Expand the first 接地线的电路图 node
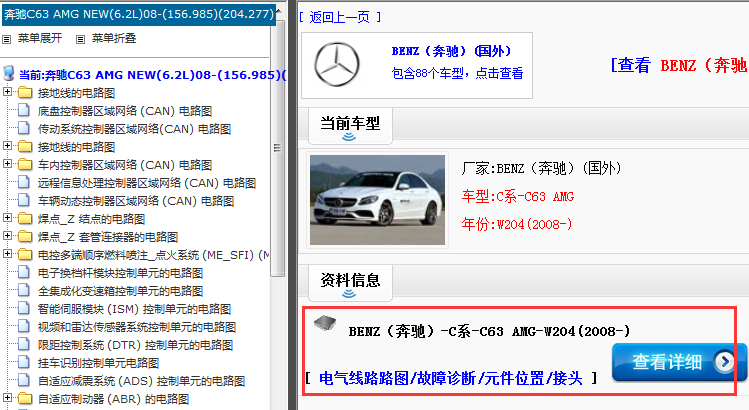This screenshot has height=410, width=749. [x=7, y=91]
